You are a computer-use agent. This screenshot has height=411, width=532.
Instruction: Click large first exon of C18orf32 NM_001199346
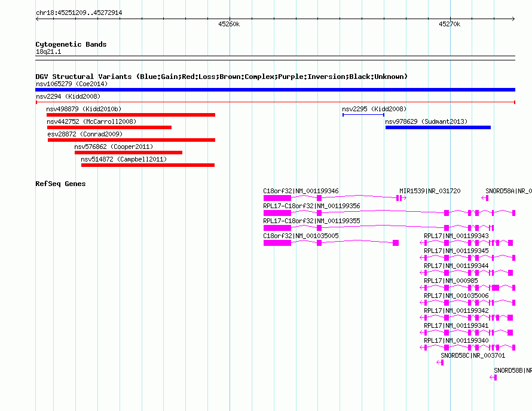pos(277,198)
